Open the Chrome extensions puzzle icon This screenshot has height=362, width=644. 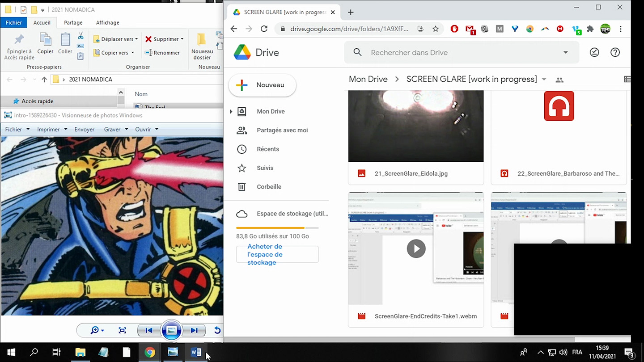[x=590, y=29]
